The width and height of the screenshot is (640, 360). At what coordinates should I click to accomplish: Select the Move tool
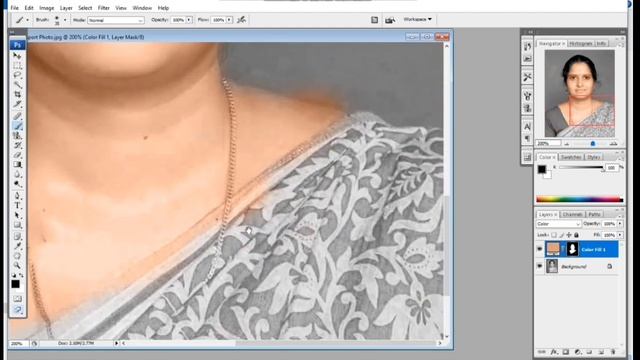[x=17, y=56]
